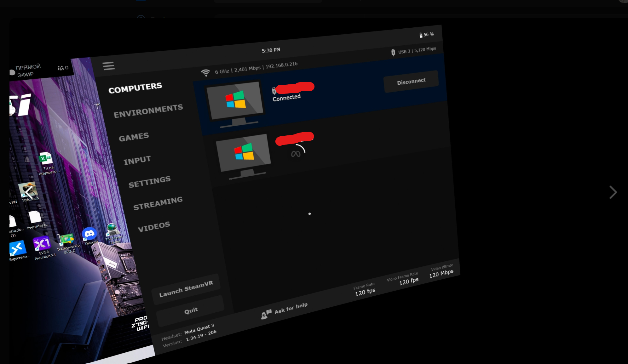Screen dimensions: 628x364
Task: Click the 5:30 PM clock text
Action: (271, 50)
